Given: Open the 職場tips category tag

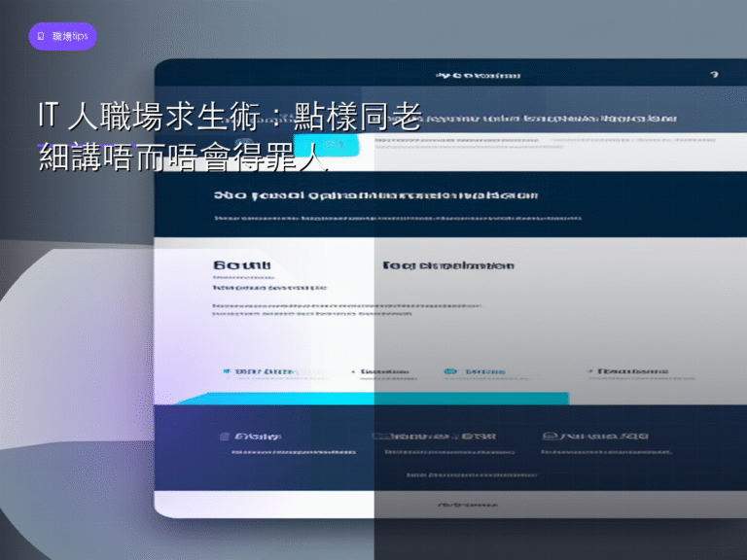Looking at the screenshot, I should [x=63, y=36].
